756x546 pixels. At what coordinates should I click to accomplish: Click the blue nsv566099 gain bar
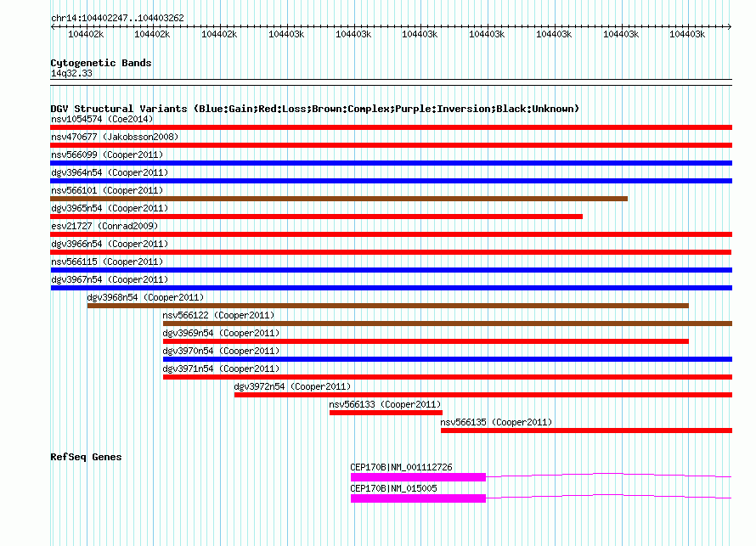[x=391, y=163]
